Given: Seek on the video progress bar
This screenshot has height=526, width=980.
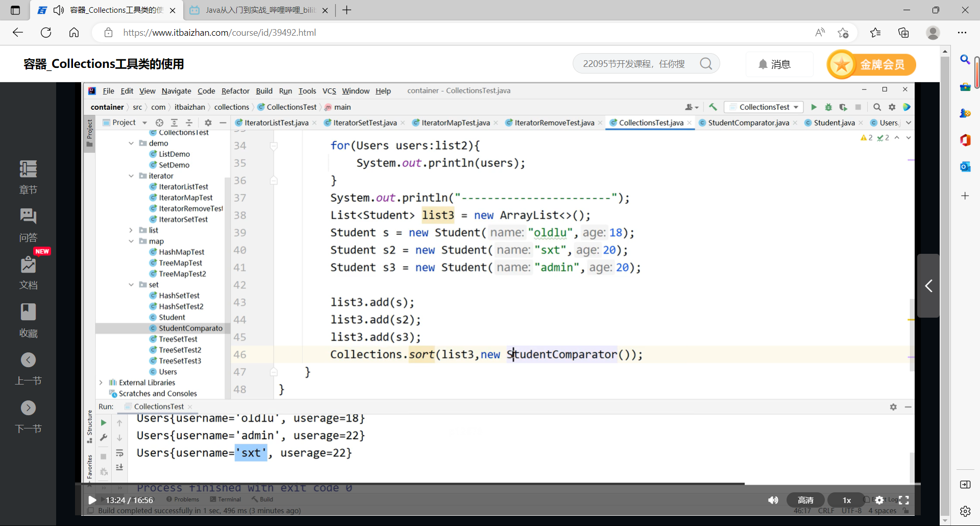Looking at the screenshot, I should point(498,483).
